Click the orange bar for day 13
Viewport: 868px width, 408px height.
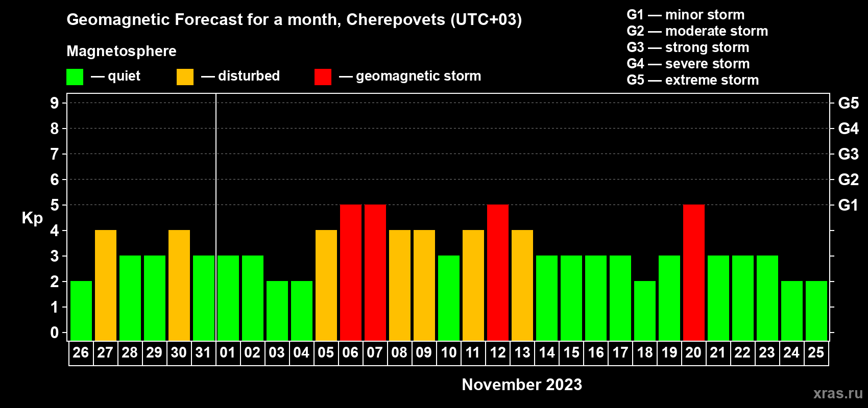[522, 285]
